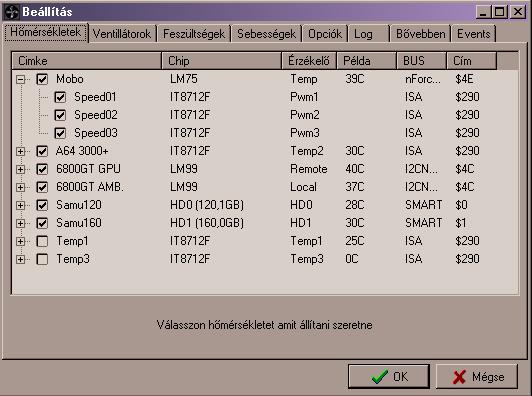Open the Feszültségek tab
This screenshot has height=396, width=532.
click(x=194, y=34)
